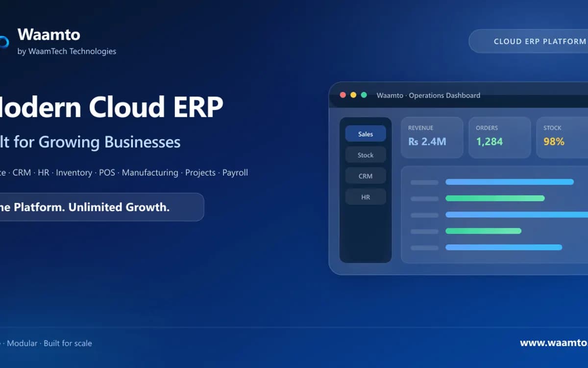The width and height of the screenshot is (588, 368).
Task: Click 'for Growing Businesses' subtitle
Action: 97,142
